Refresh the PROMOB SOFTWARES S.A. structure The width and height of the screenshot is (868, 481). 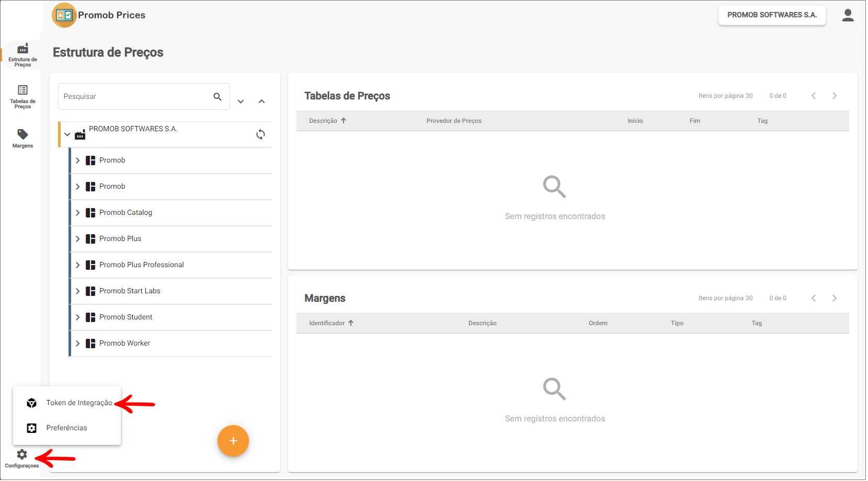click(260, 134)
